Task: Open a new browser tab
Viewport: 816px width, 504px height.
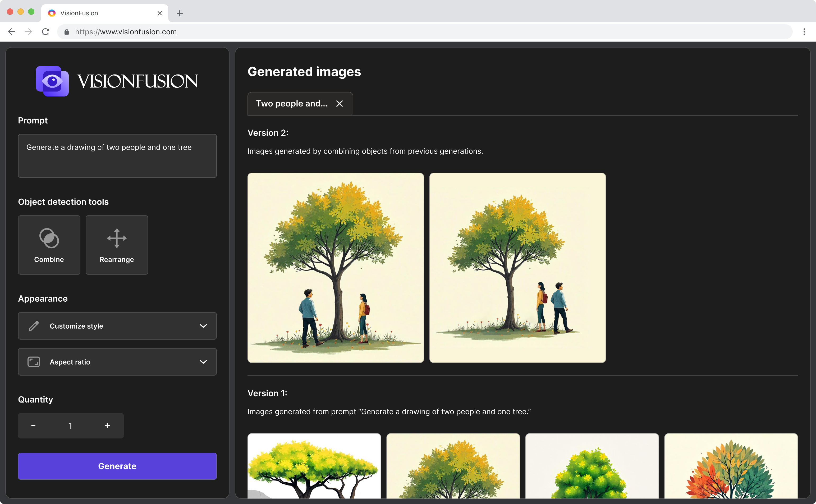Action: (180, 13)
